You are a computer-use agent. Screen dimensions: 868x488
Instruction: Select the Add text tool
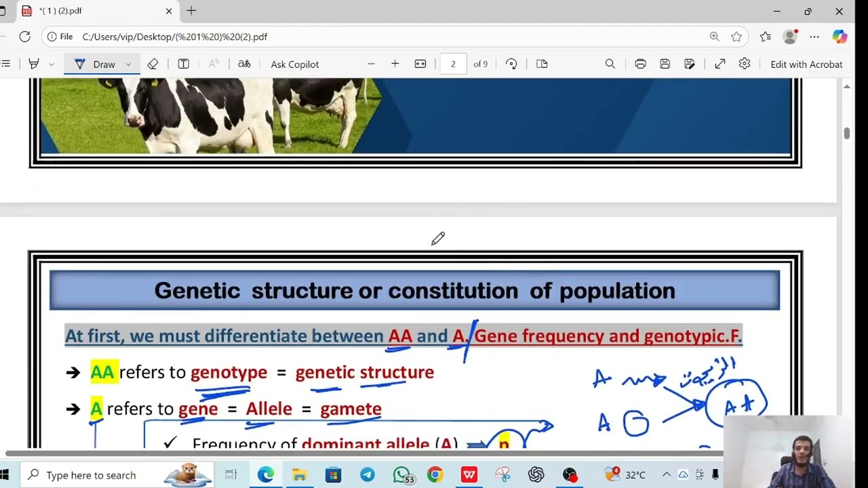[183, 64]
